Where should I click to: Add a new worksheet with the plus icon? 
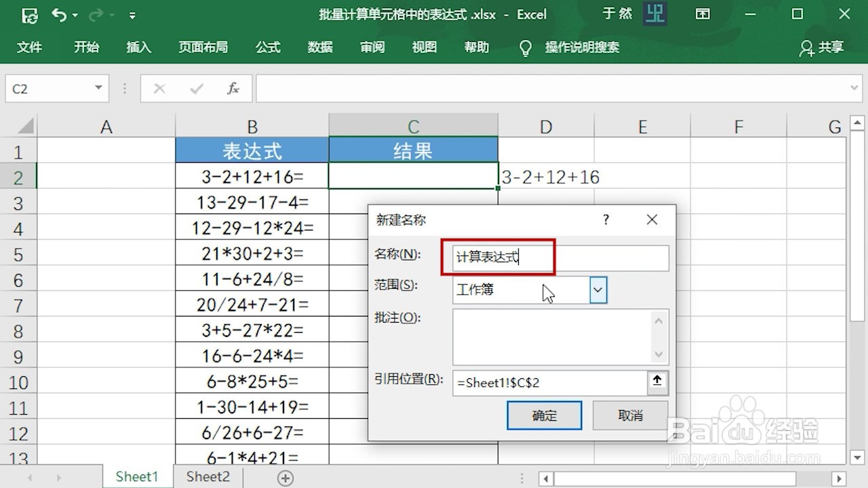284,477
